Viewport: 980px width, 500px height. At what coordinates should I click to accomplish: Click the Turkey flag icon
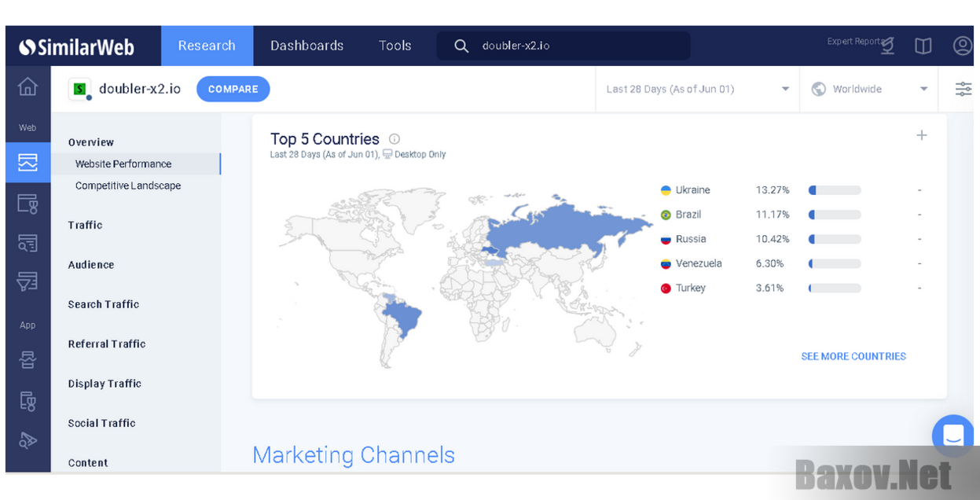pos(666,289)
